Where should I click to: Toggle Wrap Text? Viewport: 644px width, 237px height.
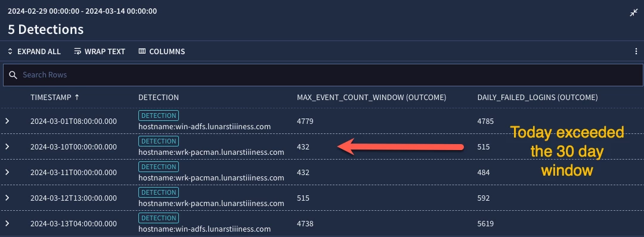click(100, 52)
